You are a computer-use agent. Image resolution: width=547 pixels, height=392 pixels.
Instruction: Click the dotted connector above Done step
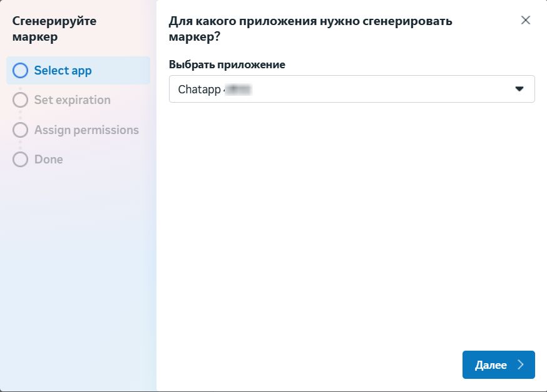point(20,145)
